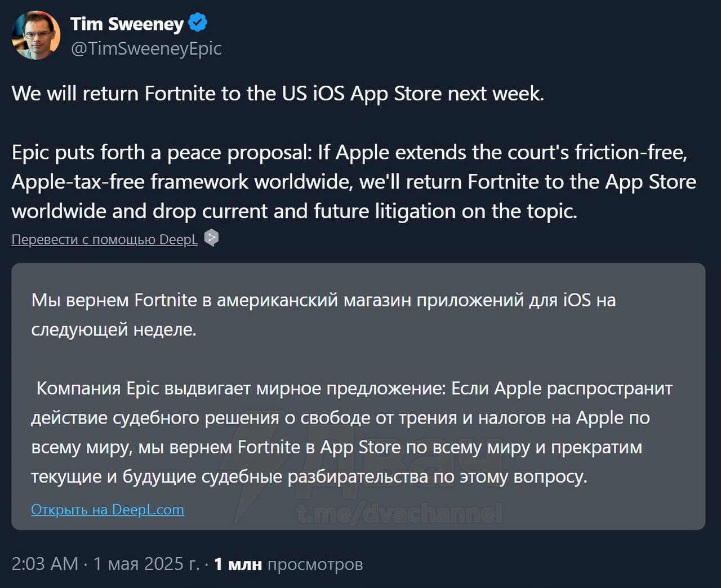Open the Tim Sweeney display name
721x588 pixels.
coord(127,24)
